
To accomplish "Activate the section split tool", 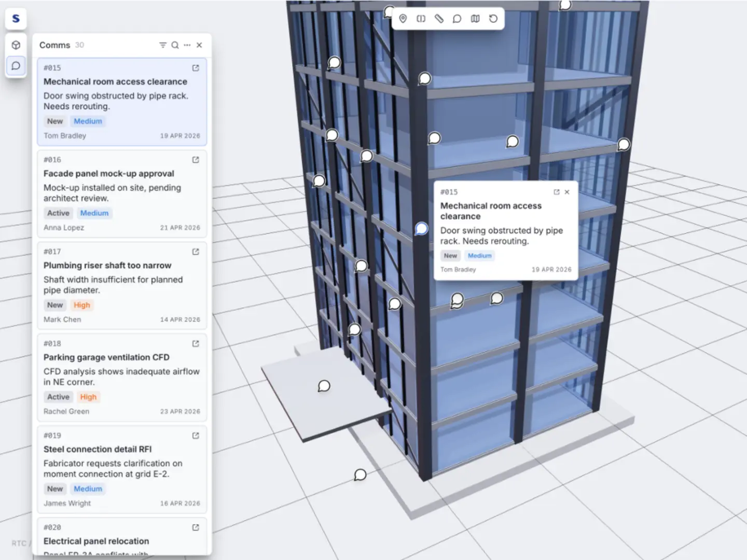I will pyautogui.click(x=421, y=19).
